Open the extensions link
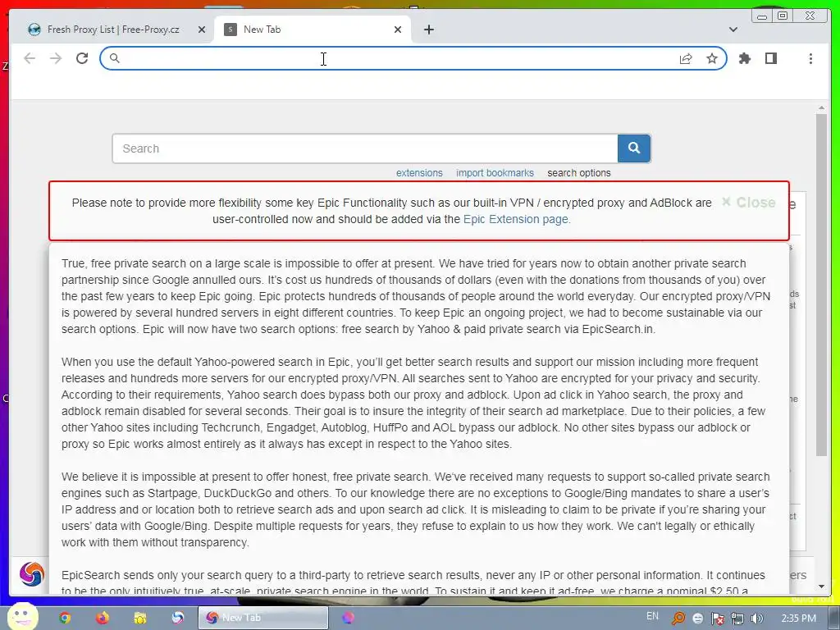This screenshot has height=630, width=840. [419, 173]
